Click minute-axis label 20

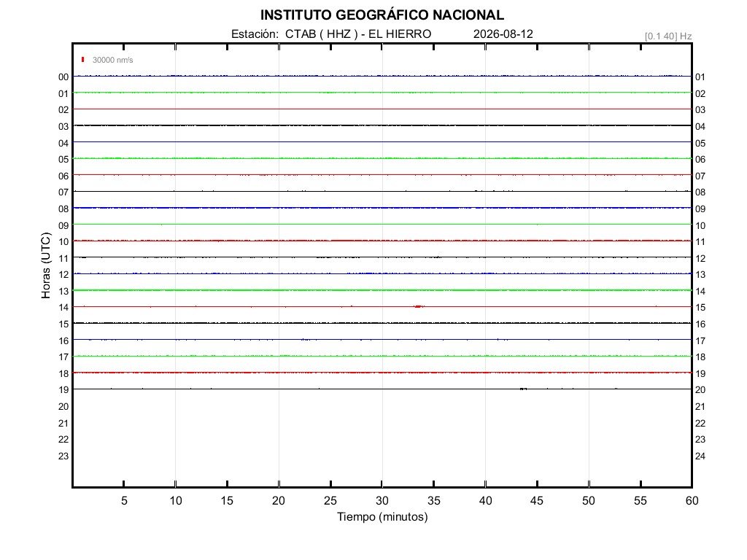(x=279, y=501)
